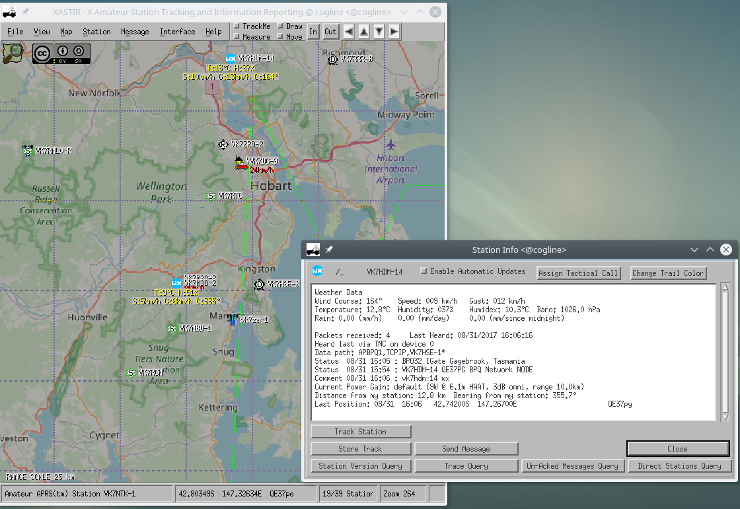The width and height of the screenshot is (740, 509).
Task: Click the Creative Commons license badge
Action: 61,53
